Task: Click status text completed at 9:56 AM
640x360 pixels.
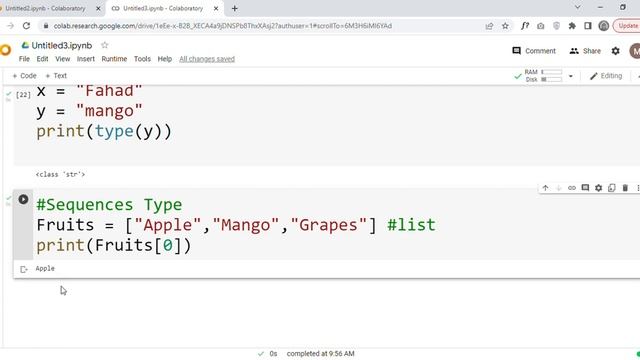Action: coord(320,353)
